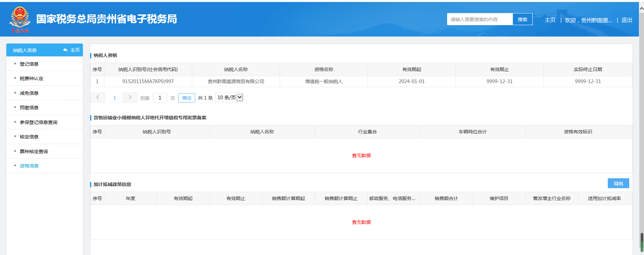The image size is (644, 255).
Task: Click the 主页 link in top header
Action: tap(550, 20)
